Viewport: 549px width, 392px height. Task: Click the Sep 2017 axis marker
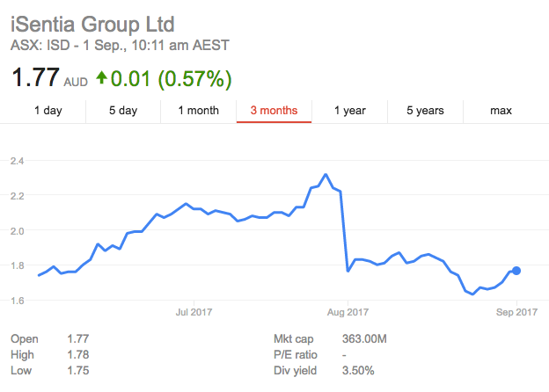(516, 312)
